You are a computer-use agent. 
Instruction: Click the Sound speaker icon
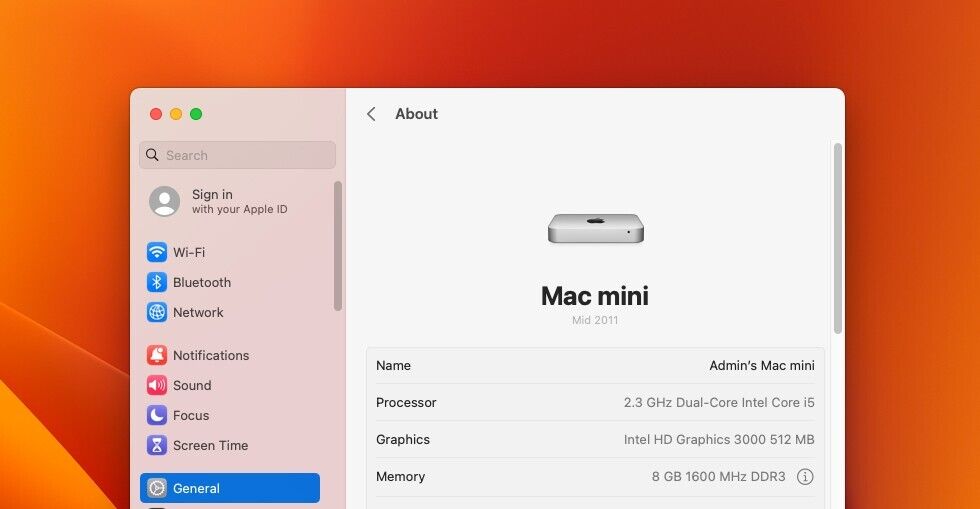[x=157, y=385]
